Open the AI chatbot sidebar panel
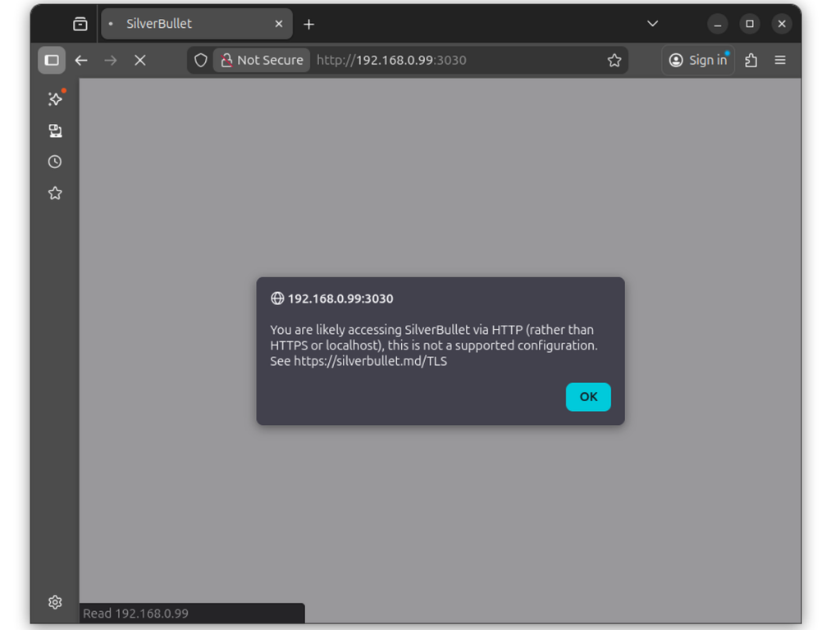 click(54, 98)
